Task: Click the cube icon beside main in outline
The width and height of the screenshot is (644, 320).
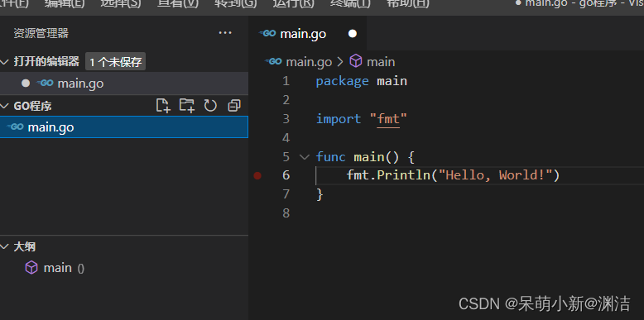Action: coord(31,268)
